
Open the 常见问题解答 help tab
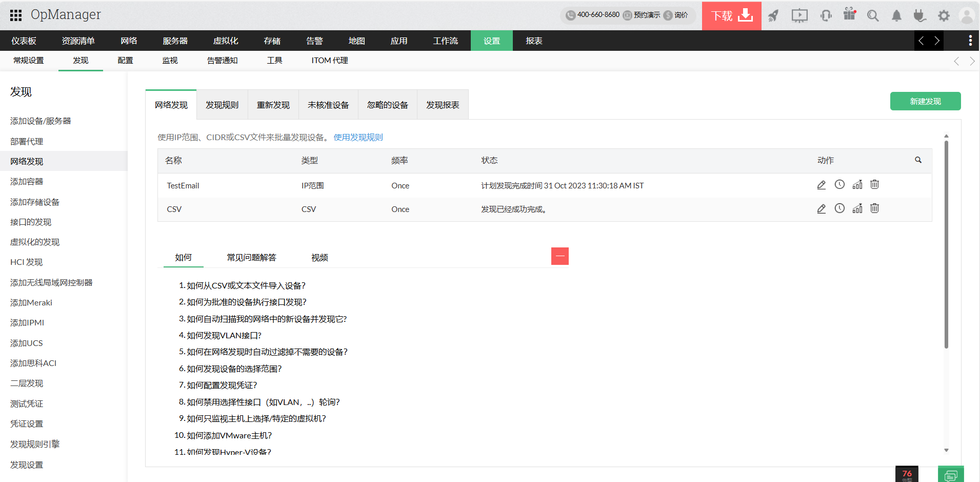point(251,258)
